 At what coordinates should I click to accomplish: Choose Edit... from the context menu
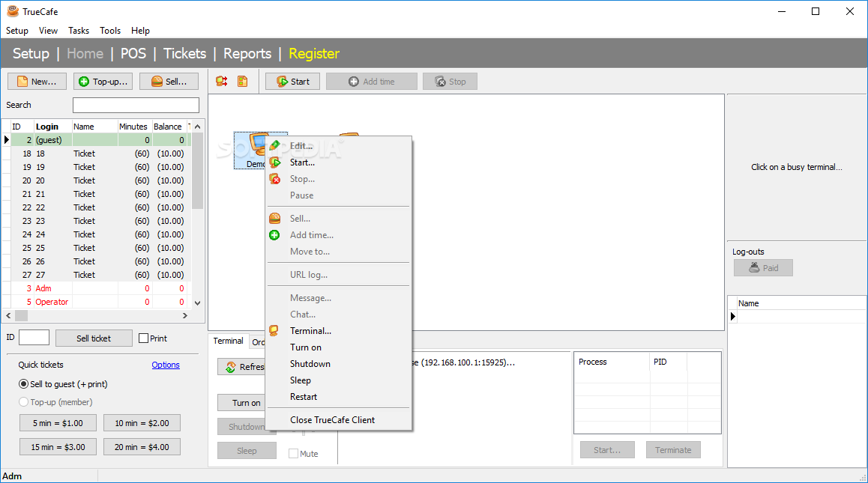[339, 146]
